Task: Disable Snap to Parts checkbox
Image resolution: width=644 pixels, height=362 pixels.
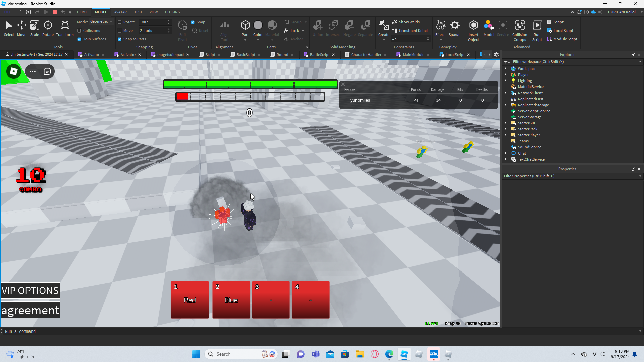Action: click(x=120, y=39)
